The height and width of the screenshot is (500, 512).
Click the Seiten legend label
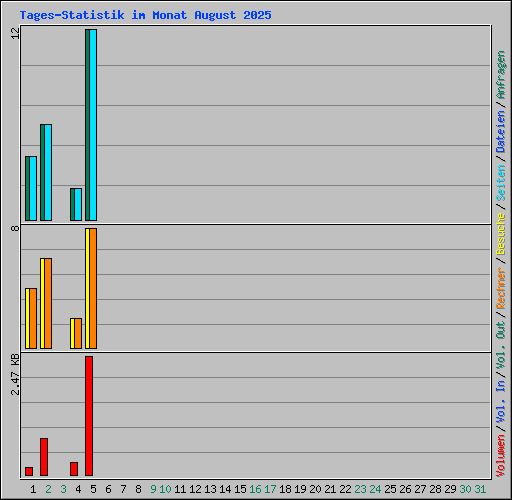[x=501, y=183]
